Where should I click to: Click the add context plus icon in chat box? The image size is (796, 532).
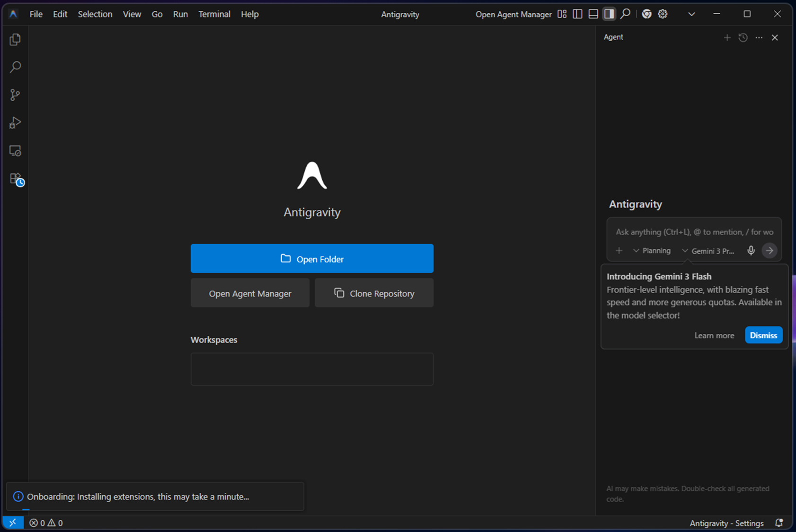click(x=619, y=251)
